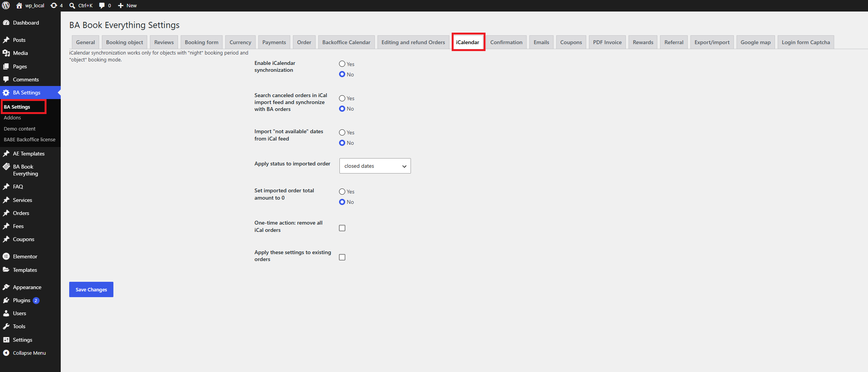Open the Google map tab
The image size is (868, 372).
(756, 42)
